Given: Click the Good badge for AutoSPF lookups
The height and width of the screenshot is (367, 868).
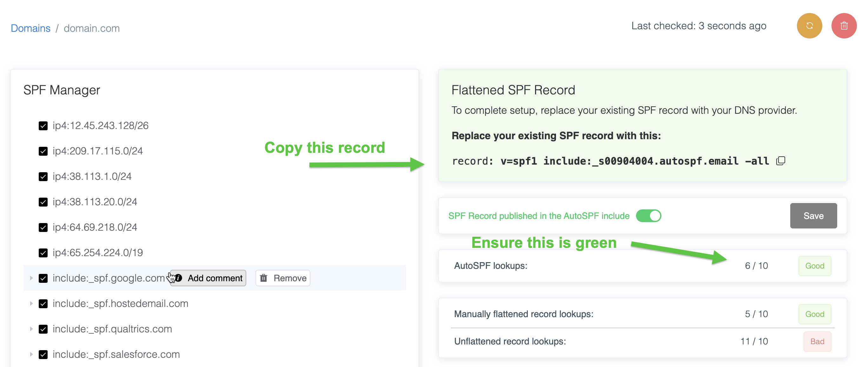Looking at the screenshot, I should coord(814,266).
